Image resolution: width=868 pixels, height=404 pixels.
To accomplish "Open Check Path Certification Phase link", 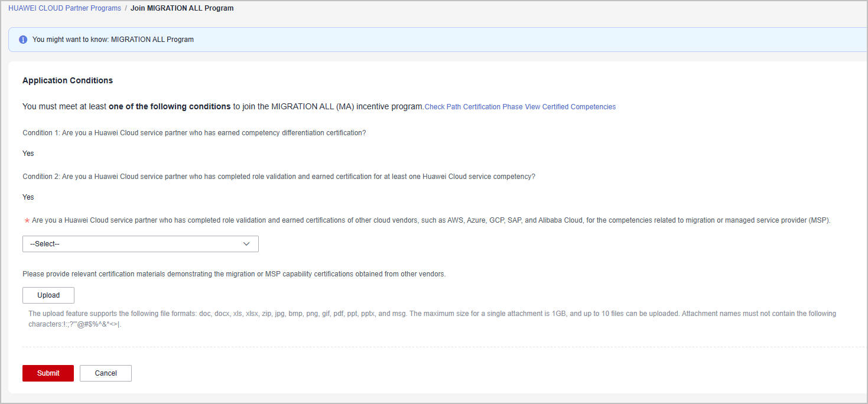I will 473,107.
